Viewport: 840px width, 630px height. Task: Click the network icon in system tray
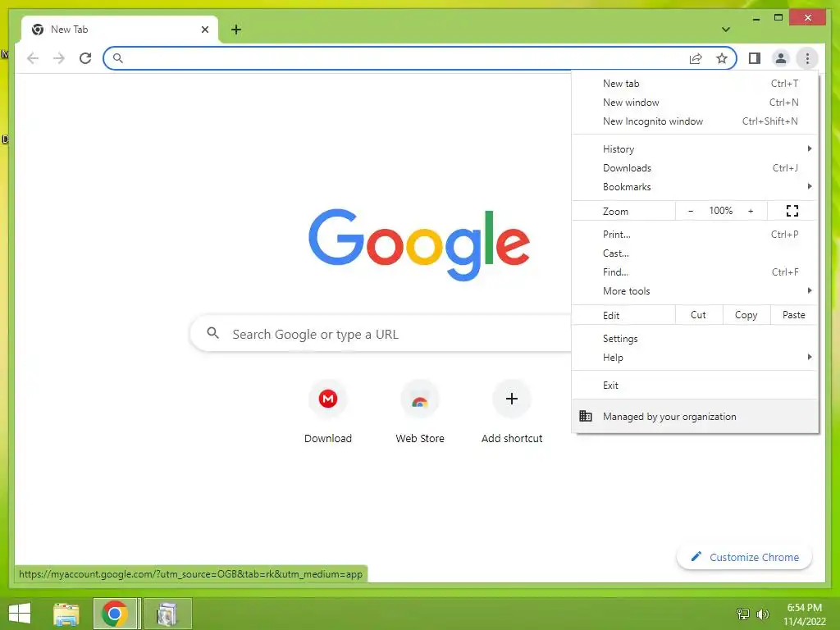point(742,614)
